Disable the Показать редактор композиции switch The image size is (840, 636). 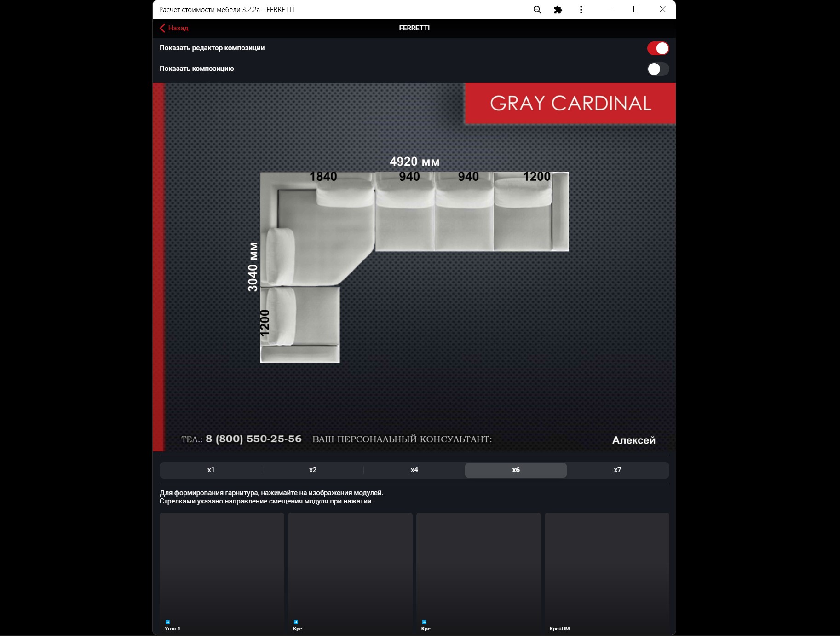(658, 48)
